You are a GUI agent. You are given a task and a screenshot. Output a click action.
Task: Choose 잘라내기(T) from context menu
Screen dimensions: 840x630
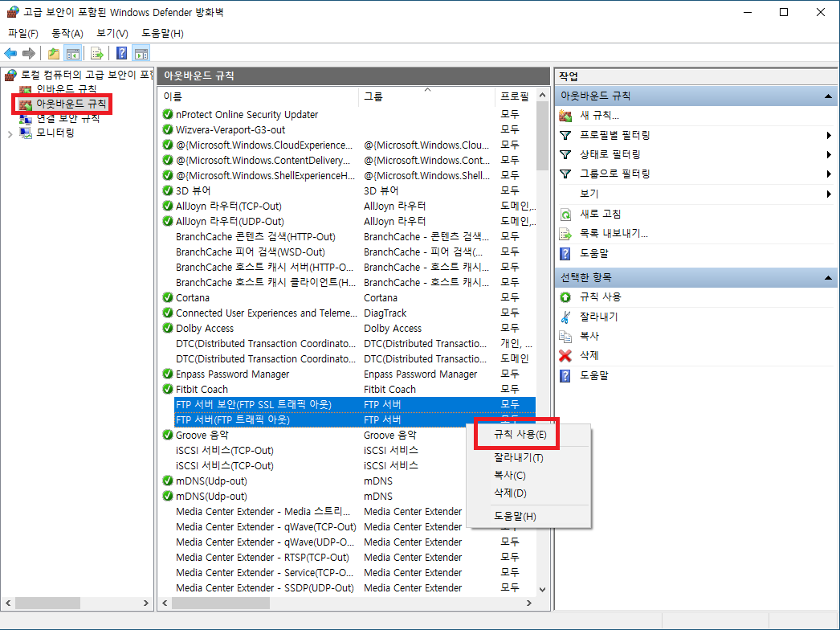click(x=528, y=458)
